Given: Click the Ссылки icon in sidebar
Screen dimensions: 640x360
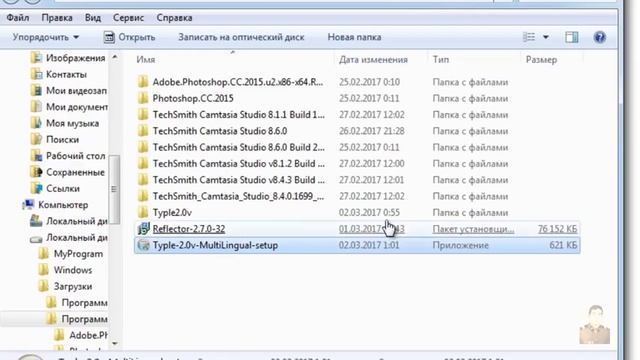Looking at the screenshot, I should point(36,189).
